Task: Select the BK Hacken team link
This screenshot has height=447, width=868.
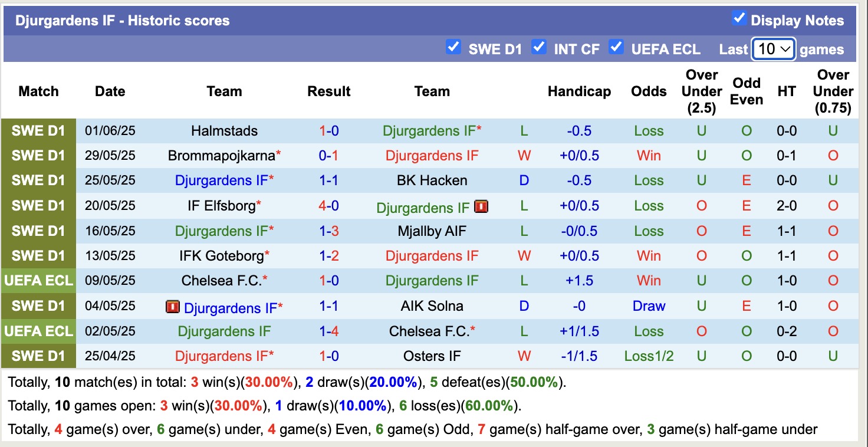Action: coord(432,180)
